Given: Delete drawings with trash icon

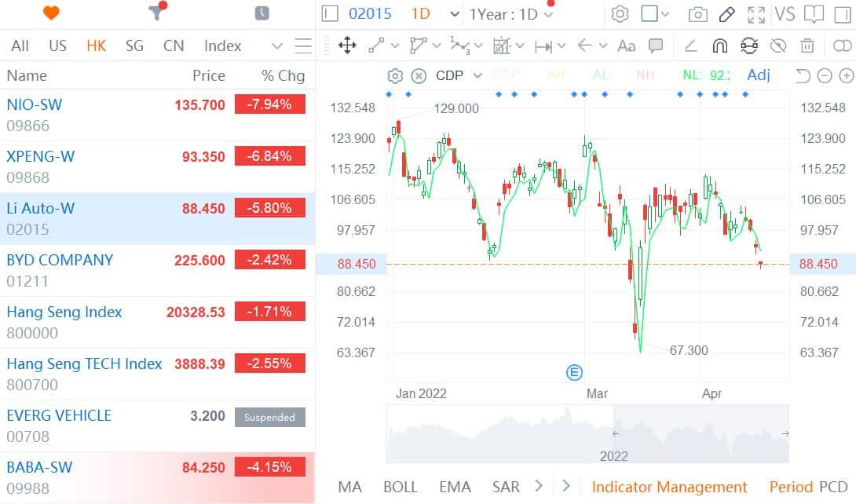Looking at the screenshot, I should pyautogui.click(x=807, y=46).
